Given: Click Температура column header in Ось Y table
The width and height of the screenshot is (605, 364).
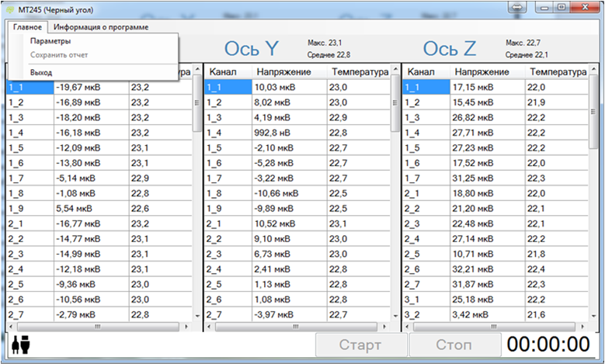Looking at the screenshot, I should tap(359, 71).
